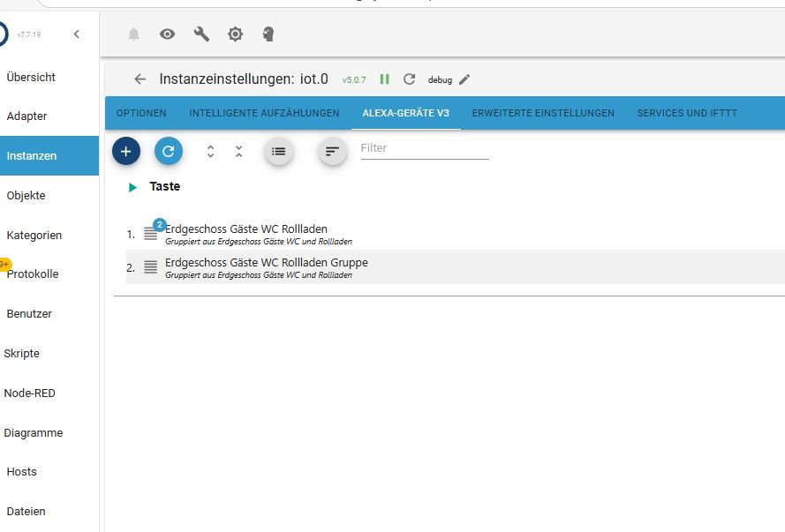Click the v5.0.7 version label
Viewport: 785px width, 532px height.
click(x=354, y=79)
